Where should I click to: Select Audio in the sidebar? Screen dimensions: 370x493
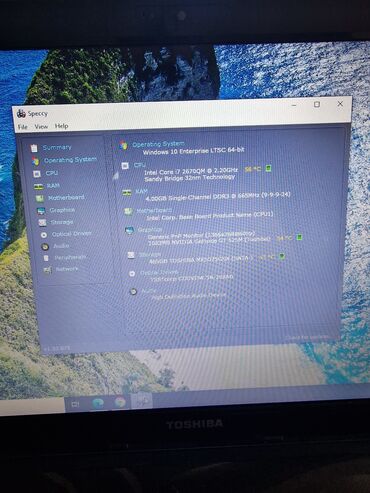coord(61,246)
